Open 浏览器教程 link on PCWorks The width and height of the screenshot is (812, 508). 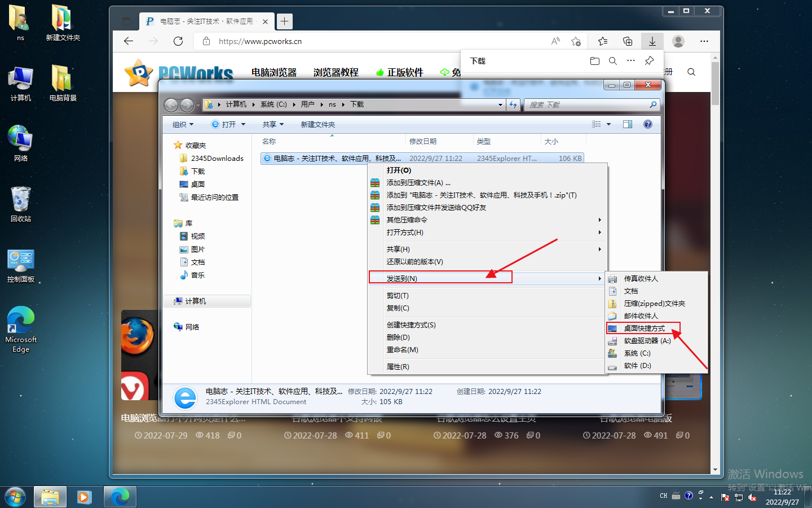tap(336, 72)
